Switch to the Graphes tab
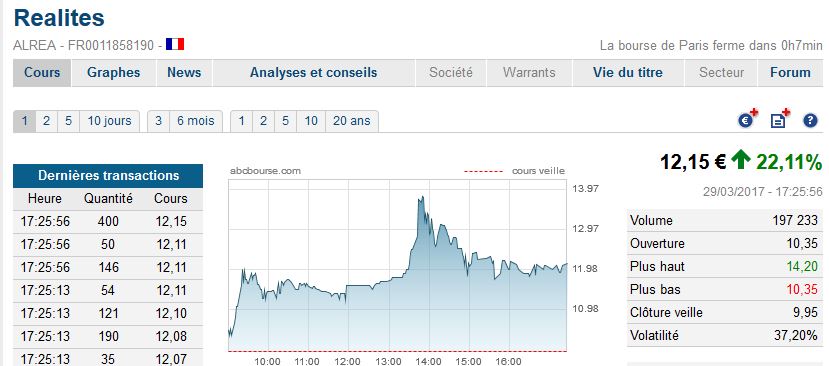 pos(114,72)
